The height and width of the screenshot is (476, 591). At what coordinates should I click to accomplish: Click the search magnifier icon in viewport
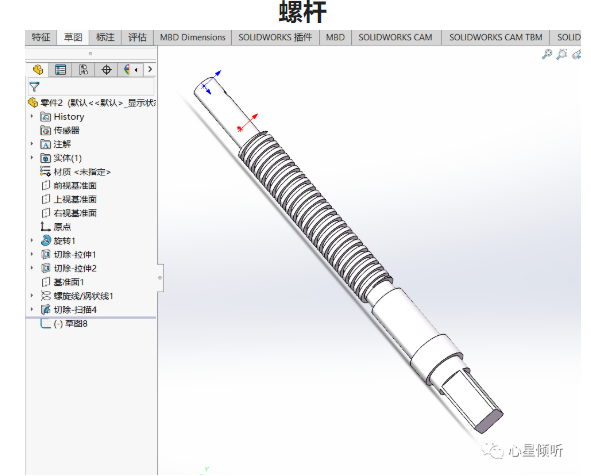coord(547,54)
